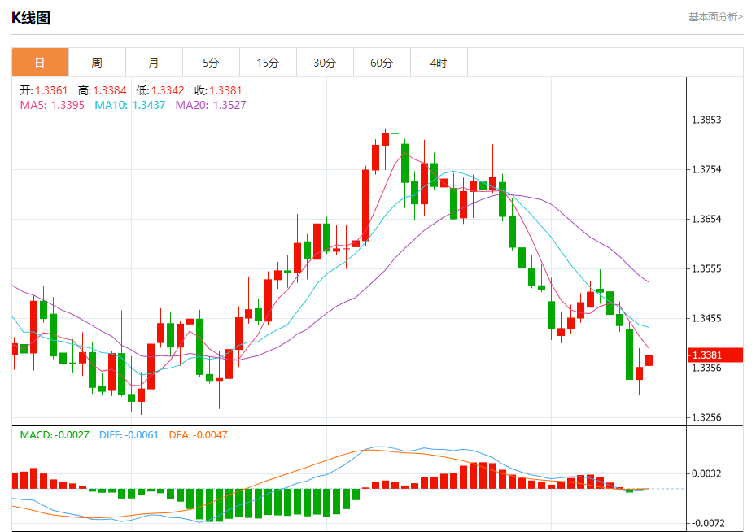Click the 1.3853 price axis label
This screenshot has height=532, width=756.
point(706,120)
